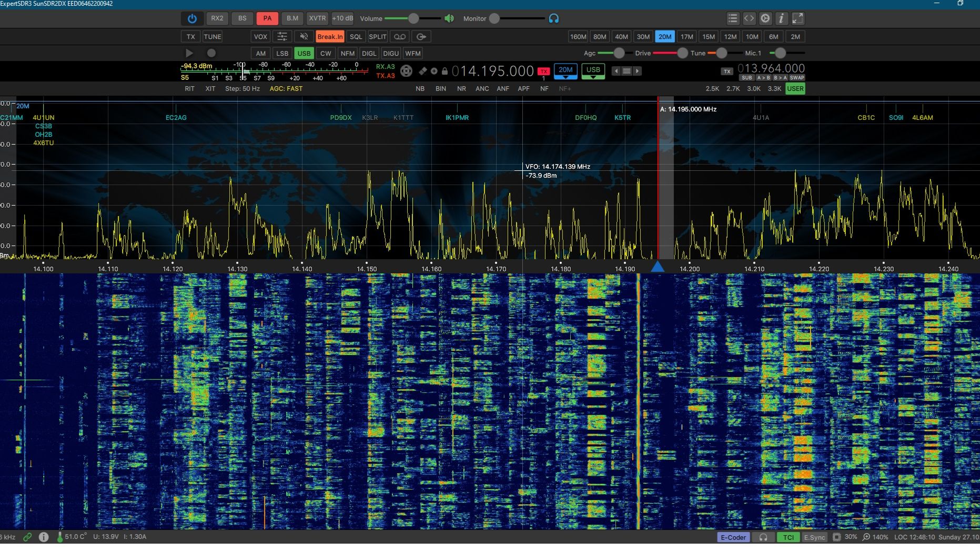Click the TUNE button
980x551 pixels.
click(x=213, y=37)
